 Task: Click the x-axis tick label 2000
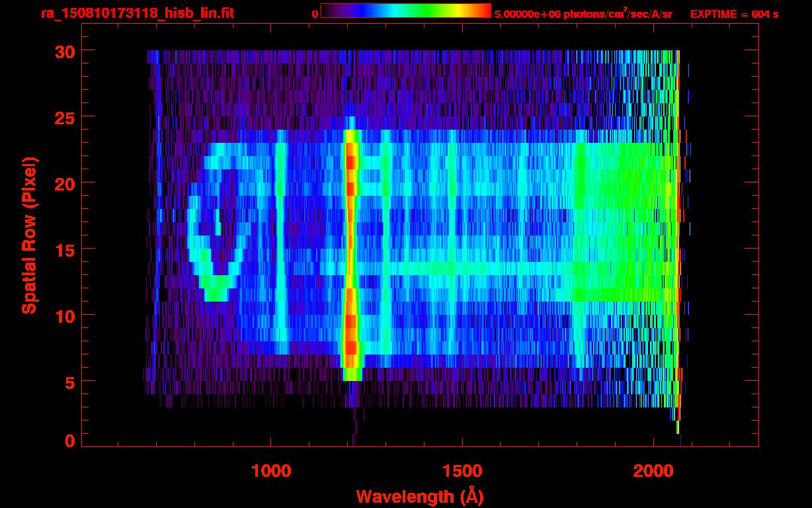[x=653, y=471]
